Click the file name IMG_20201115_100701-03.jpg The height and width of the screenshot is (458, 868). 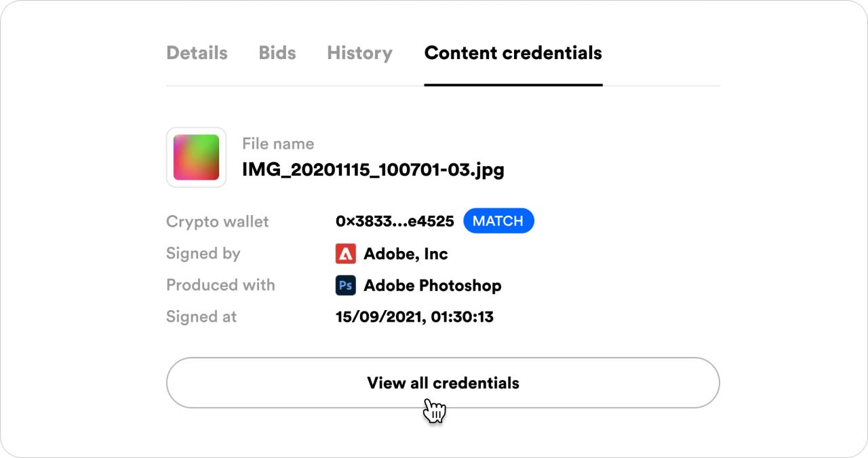[373, 169]
